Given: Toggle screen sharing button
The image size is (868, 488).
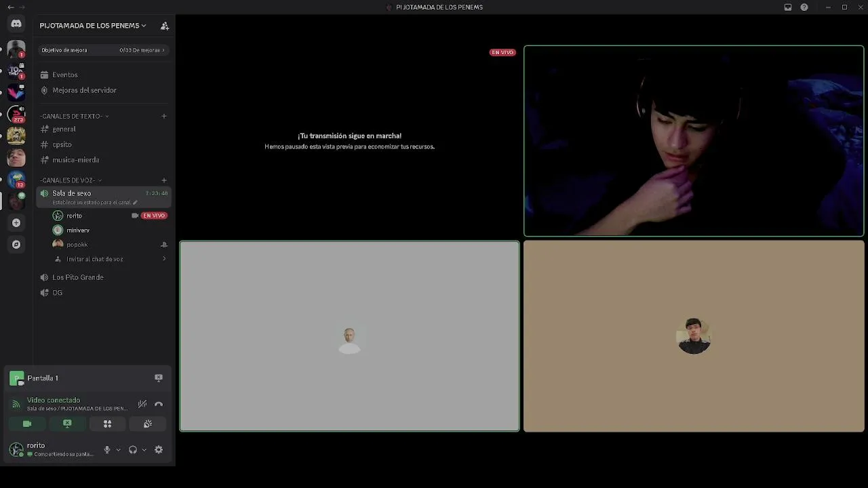Looking at the screenshot, I should [67, 424].
